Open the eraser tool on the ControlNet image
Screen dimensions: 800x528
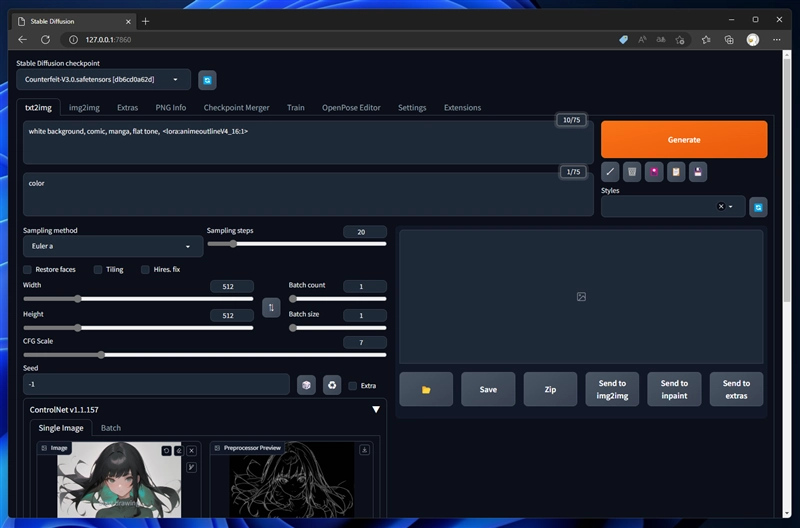[179, 450]
